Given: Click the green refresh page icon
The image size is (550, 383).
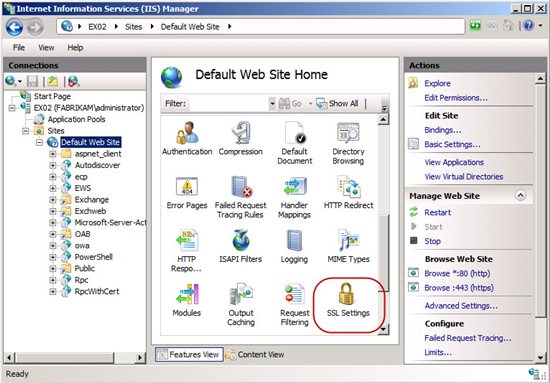Looking at the screenshot, I should (x=475, y=26).
